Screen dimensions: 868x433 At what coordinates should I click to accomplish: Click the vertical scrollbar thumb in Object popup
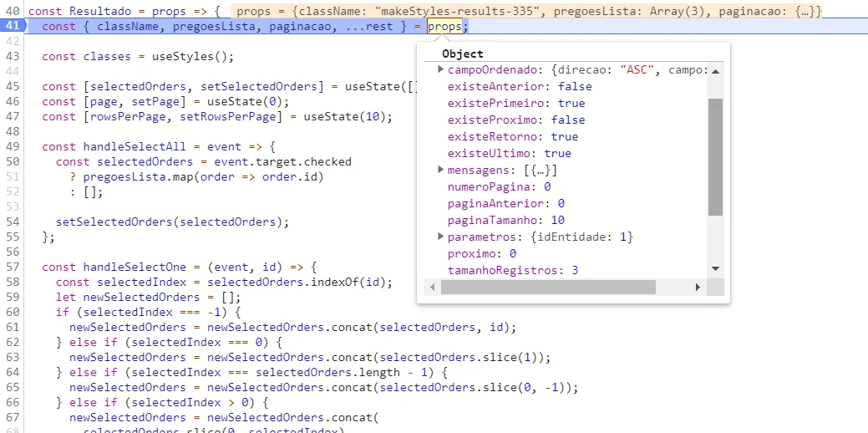tap(715, 156)
